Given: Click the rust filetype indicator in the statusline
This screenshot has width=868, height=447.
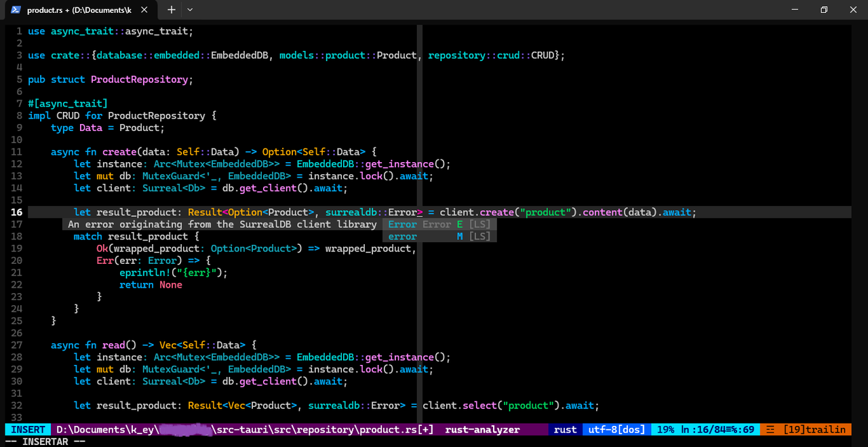Looking at the screenshot, I should [x=565, y=429].
